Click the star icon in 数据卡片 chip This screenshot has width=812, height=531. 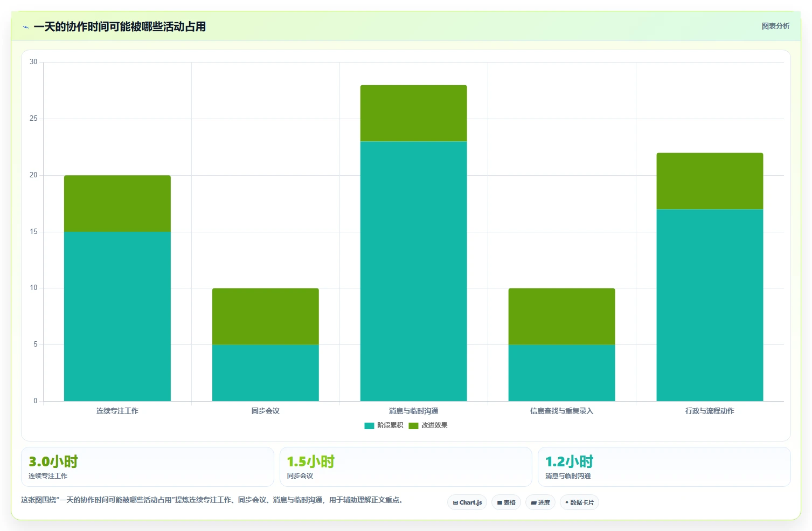(567, 502)
